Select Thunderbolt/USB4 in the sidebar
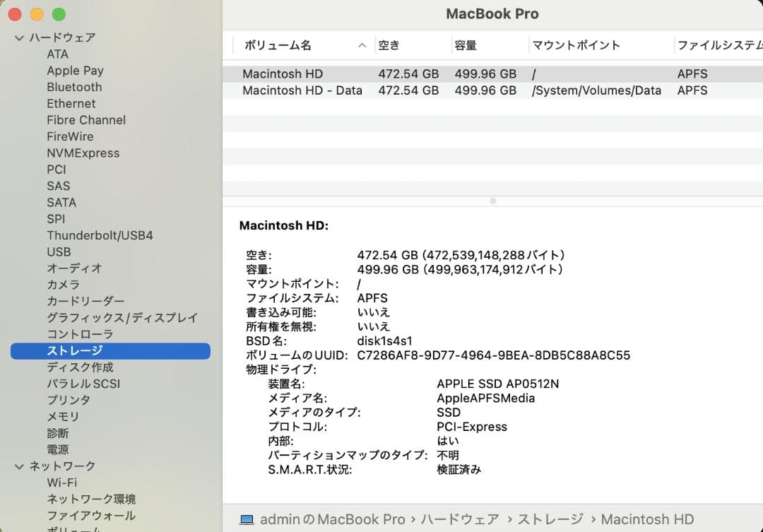Screen dimensions: 763x532 pyautogui.click(x=100, y=235)
